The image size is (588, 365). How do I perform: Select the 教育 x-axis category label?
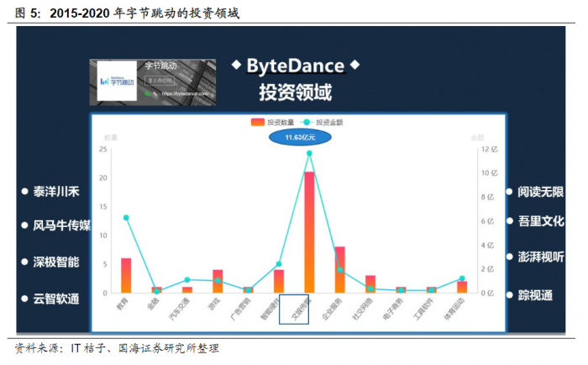click(x=123, y=304)
